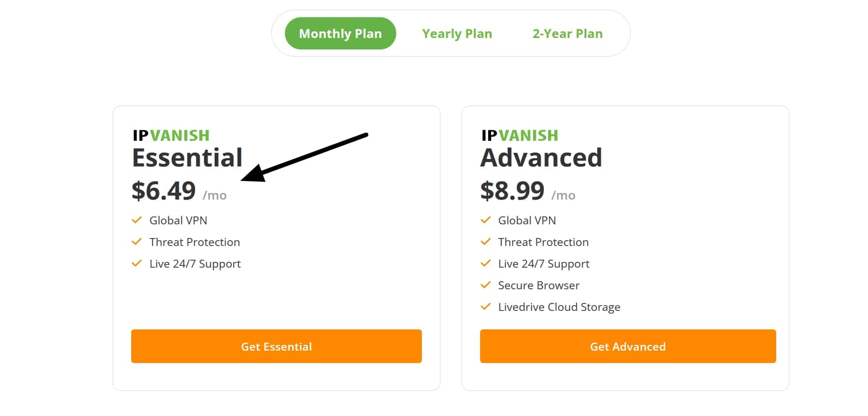The height and width of the screenshot is (416, 868).
Task: Click the IPVanish logo in Advanced card
Action: pos(519,135)
